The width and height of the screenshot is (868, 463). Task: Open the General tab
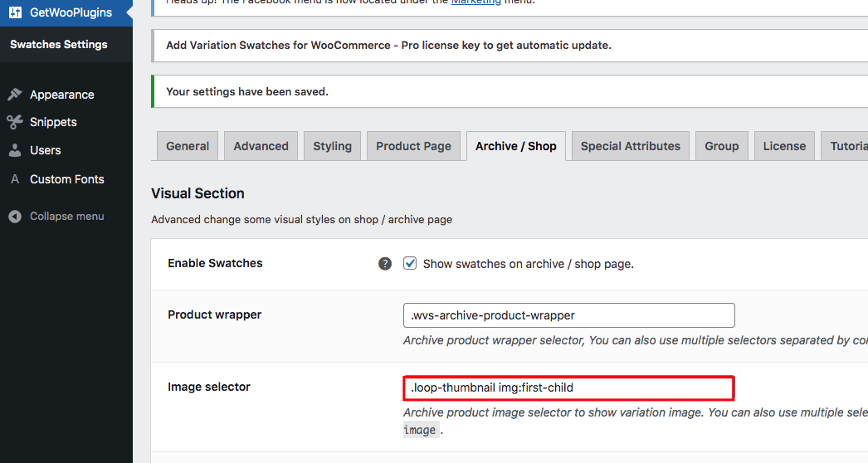tap(188, 146)
